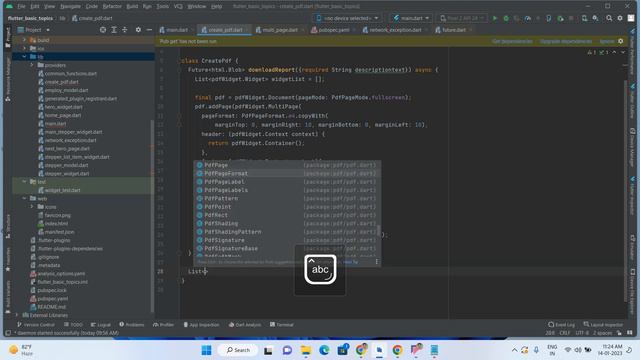The width and height of the screenshot is (640, 360).
Task: Open the VCS menu
Action: [178, 6]
